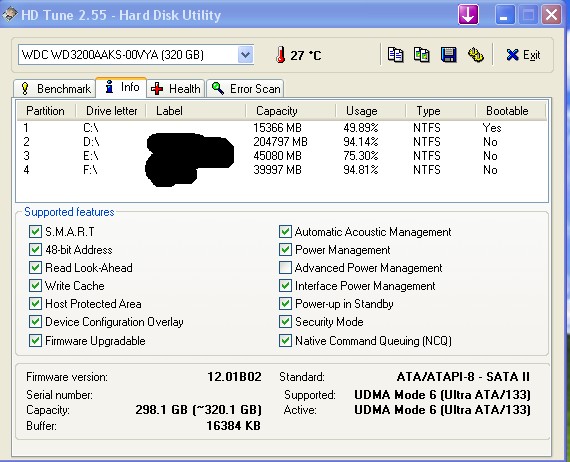Click usage value 49.89%
This screenshot has height=462, width=570.
click(x=361, y=128)
